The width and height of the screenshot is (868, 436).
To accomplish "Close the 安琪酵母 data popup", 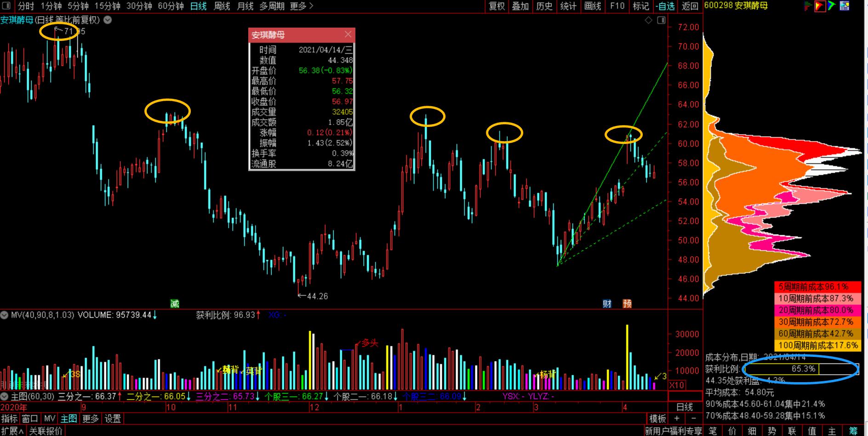I will (348, 34).
